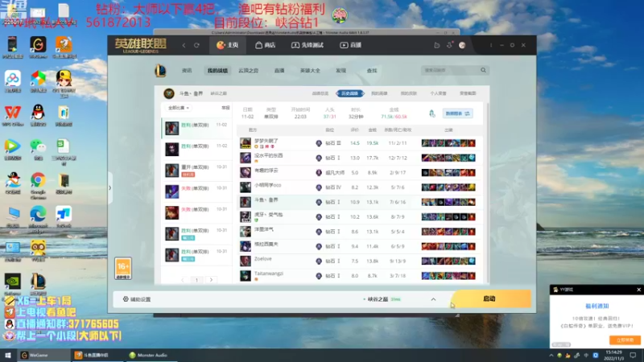Click the player name 没水平的东西
Viewport: 644px width, 362px height.
click(268, 155)
